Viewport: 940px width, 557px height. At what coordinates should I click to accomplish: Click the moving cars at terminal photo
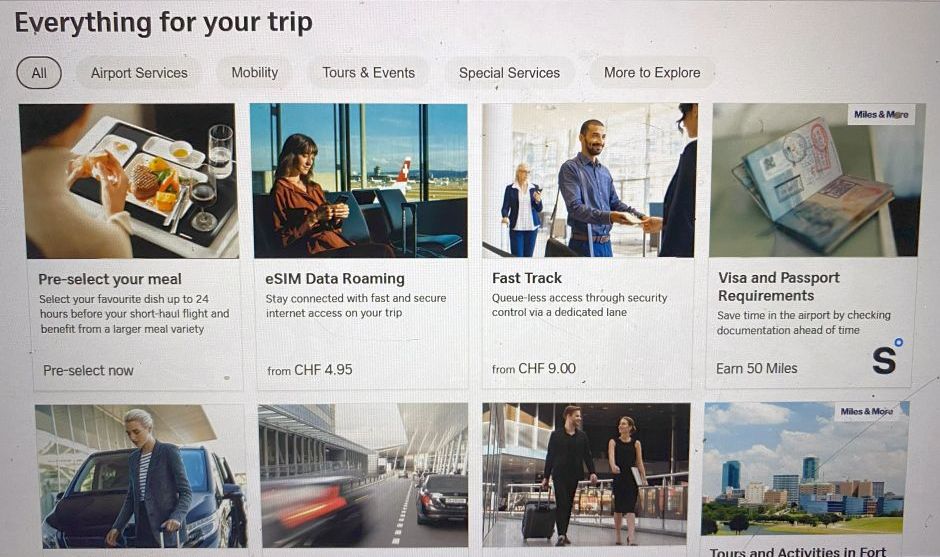pyautogui.click(x=363, y=475)
